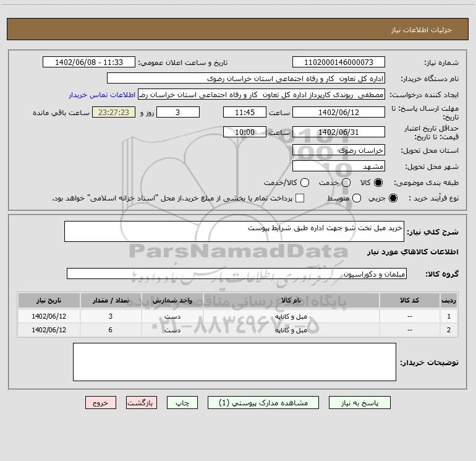Click the delivery city field مشهد
The height and width of the screenshot is (461, 476).
(339, 166)
